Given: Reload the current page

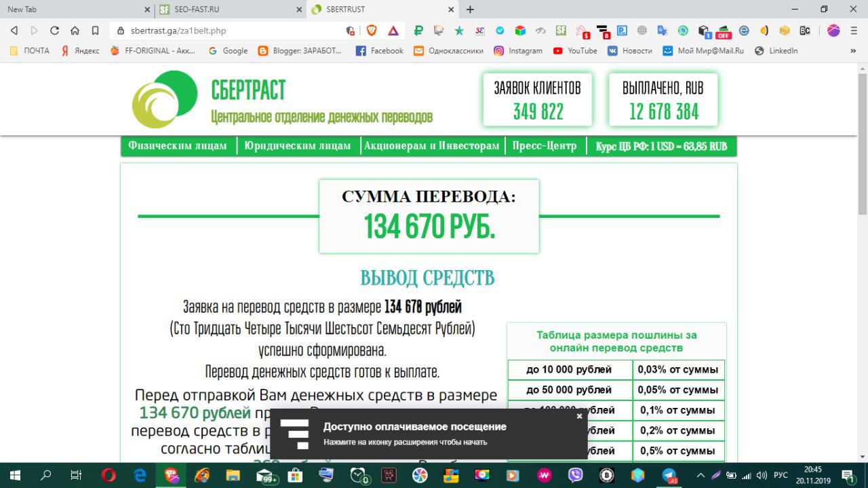Looking at the screenshot, I should (54, 31).
